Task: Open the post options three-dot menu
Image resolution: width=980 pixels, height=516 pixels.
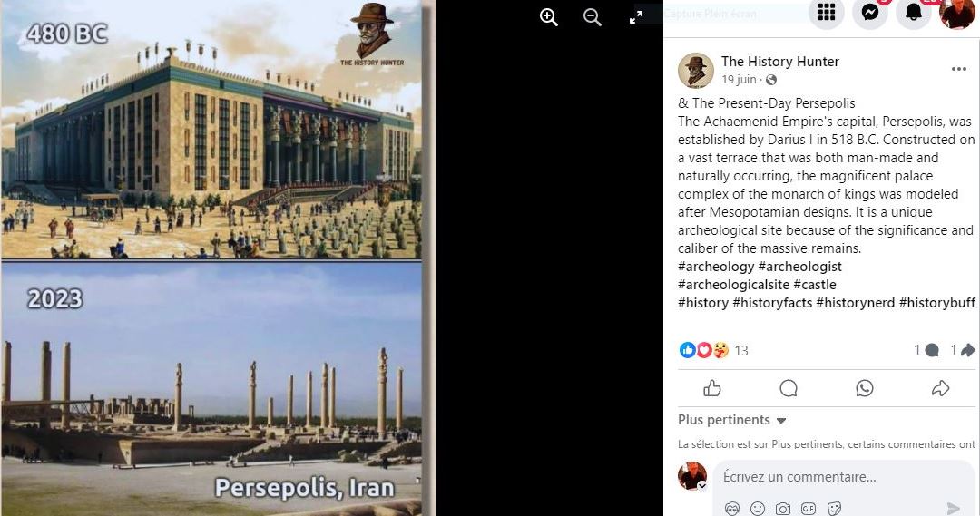Action: 959,69
